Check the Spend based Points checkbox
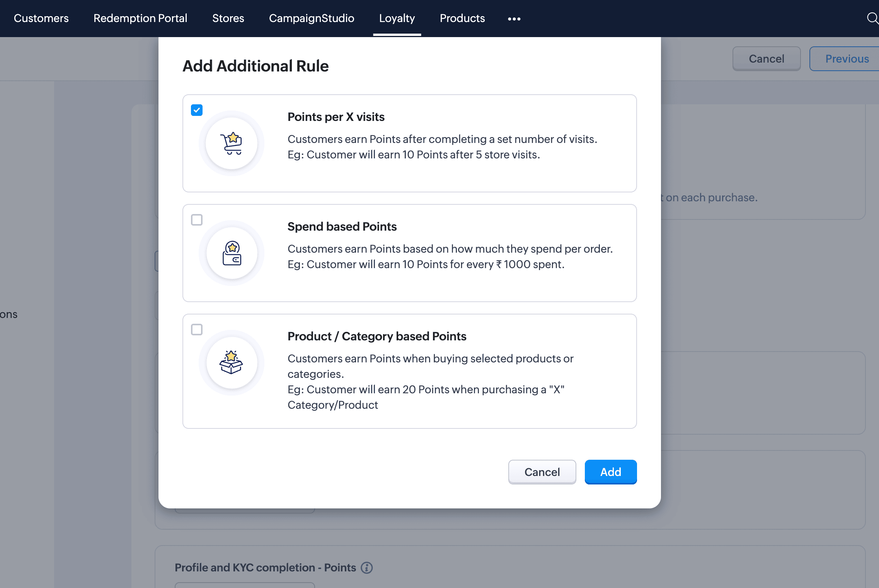This screenshot has width=879, height=588. click(x=197, y=220)
